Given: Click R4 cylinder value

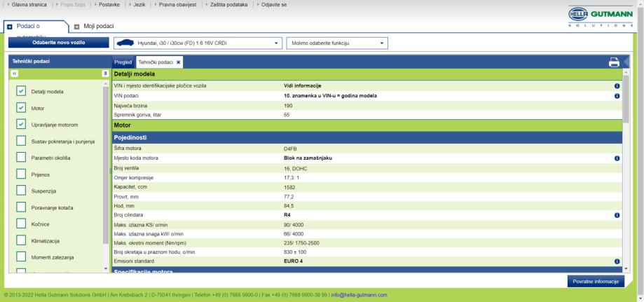Looking at the screenshot, I should coord(287,215).
